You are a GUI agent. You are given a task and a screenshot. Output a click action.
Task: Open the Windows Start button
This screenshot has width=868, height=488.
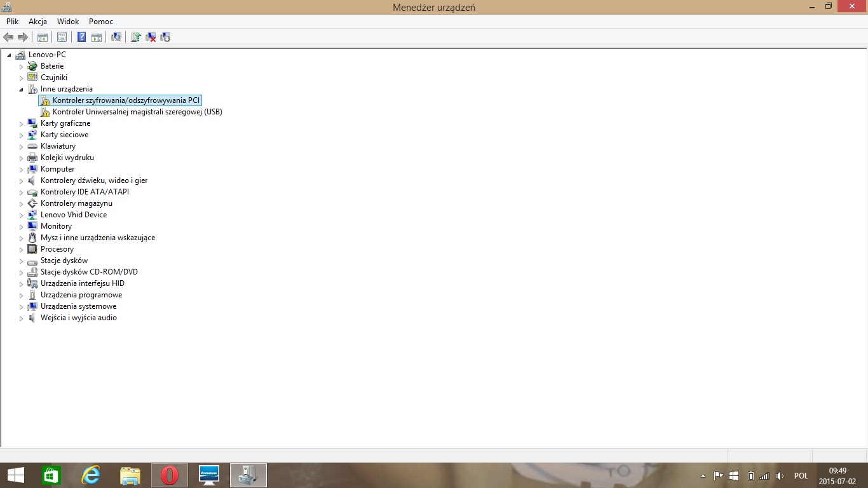click(16, 475)
